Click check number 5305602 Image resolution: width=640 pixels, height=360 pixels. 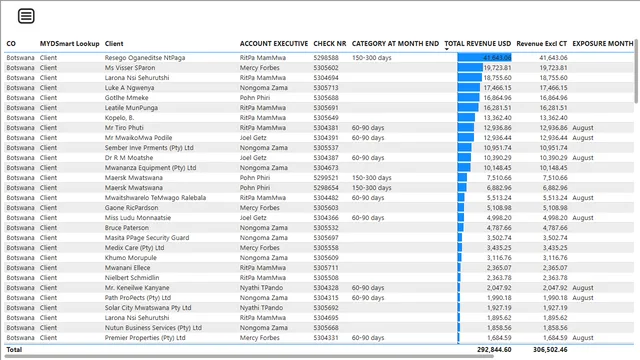pyautogui.click(x=326, y=68)
